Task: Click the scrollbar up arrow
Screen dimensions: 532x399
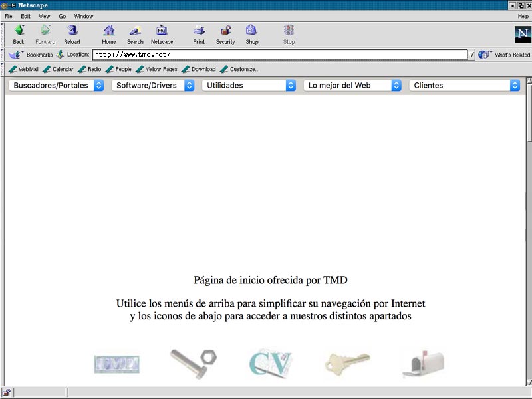Action: pos(529,80)
